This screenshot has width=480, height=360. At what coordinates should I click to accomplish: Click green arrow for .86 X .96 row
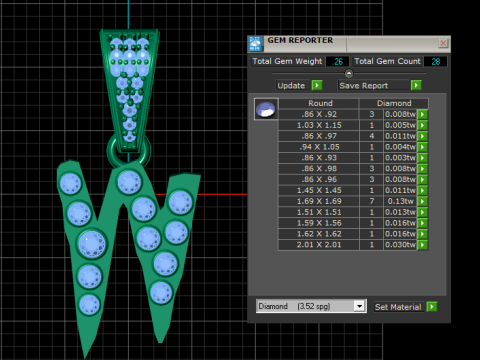pyautogui.click(x=422, y=180)
